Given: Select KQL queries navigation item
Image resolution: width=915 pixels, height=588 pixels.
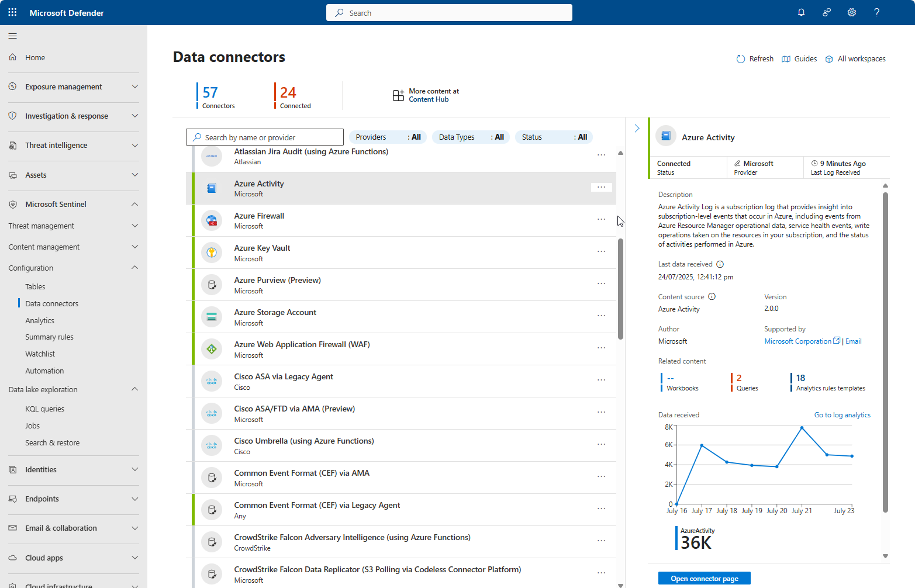Looking at the screenshot, I should 44,409.
